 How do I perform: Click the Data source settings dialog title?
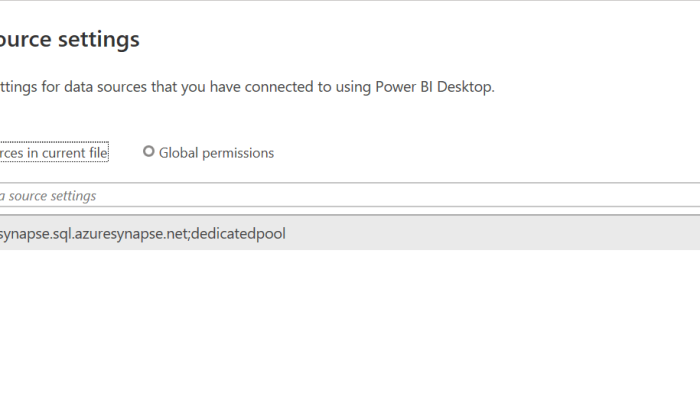click(x=70, y=40)
